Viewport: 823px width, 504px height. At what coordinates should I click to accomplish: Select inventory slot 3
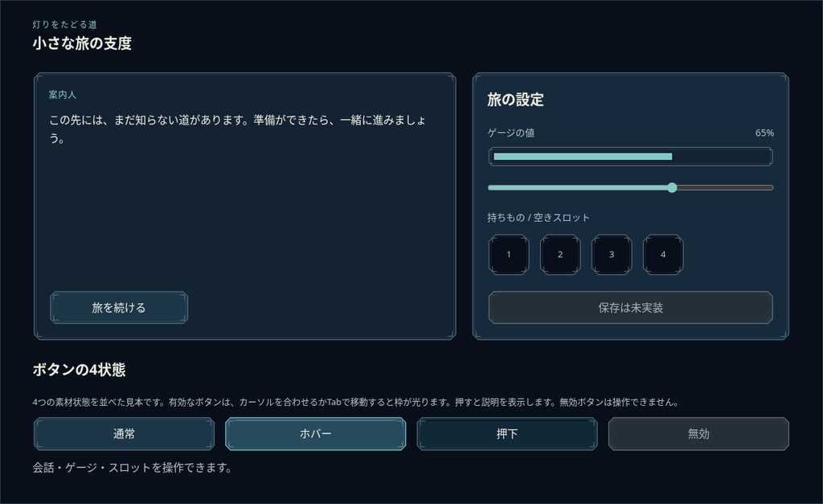tap(612, 255)
